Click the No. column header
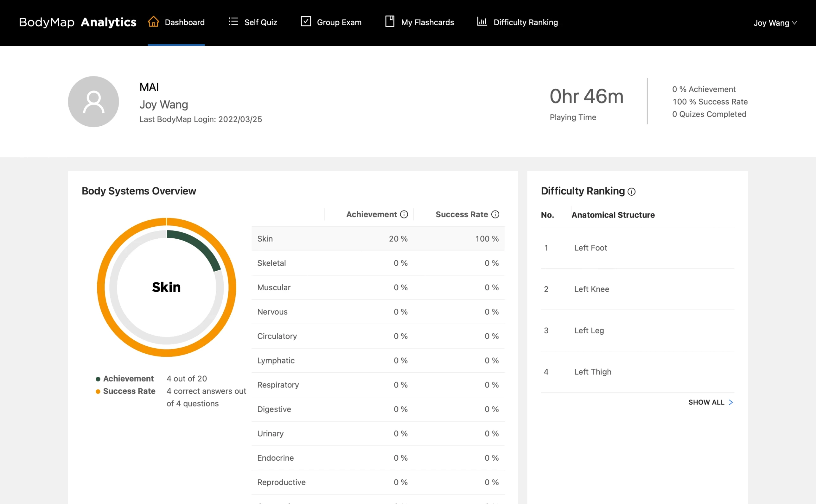Screen dimensions: 816x504 (x=547, y=215)
